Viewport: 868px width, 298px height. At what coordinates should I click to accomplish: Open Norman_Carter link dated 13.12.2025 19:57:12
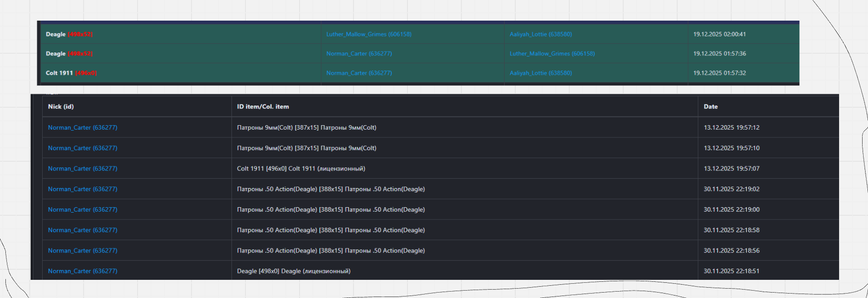pos(82,128)
